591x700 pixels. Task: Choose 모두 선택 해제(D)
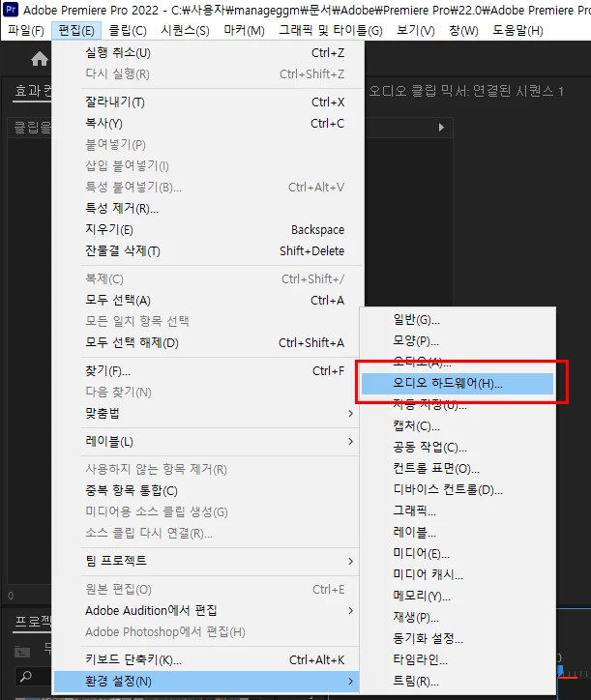coord(208,343)
